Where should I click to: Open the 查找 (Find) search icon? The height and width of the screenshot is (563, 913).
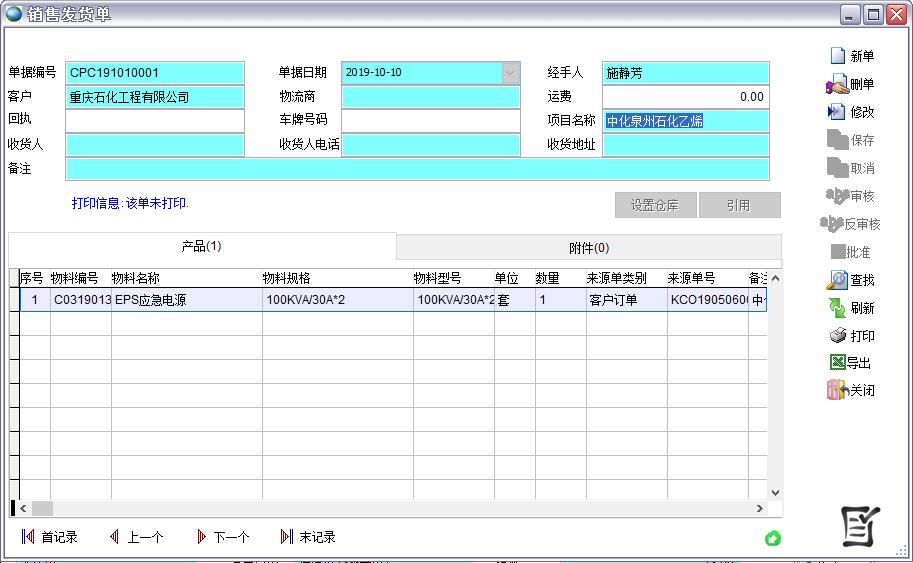[837, 280]
